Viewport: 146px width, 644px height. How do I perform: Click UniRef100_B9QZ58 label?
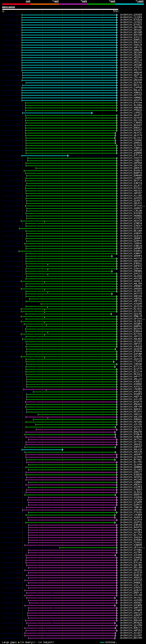point(131,432)
